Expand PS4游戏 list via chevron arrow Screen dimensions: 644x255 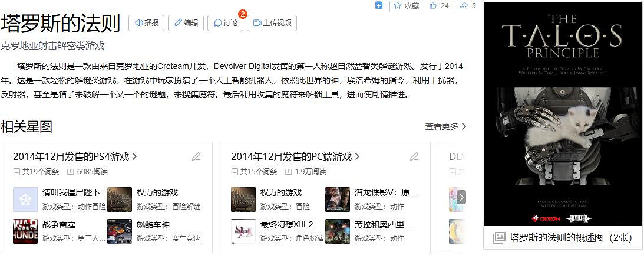134,156
